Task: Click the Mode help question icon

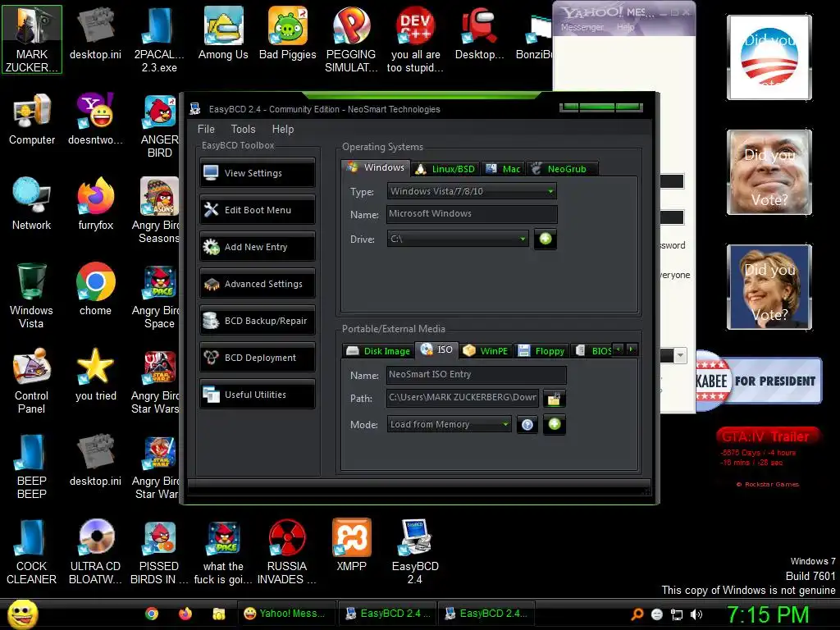Action: pos(527,425)
